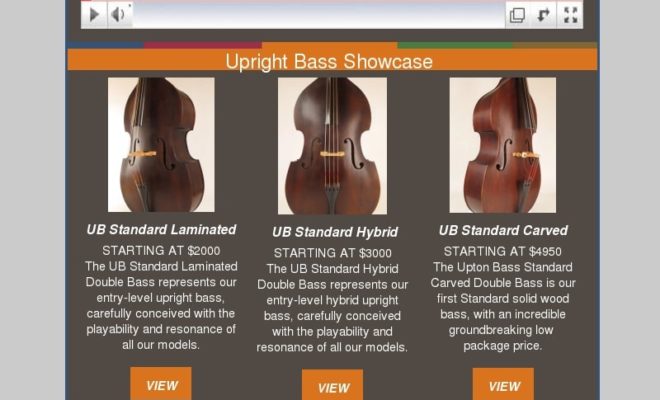Click the copy/overlay windows icon in the player
Viewport: 660px width, 400px height.
pos(517,15)
